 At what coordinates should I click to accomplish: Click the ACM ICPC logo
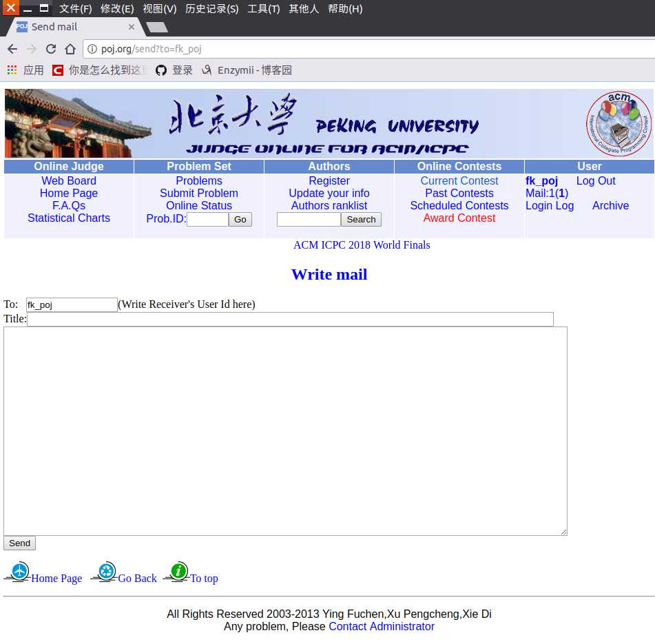pos(618,123)
